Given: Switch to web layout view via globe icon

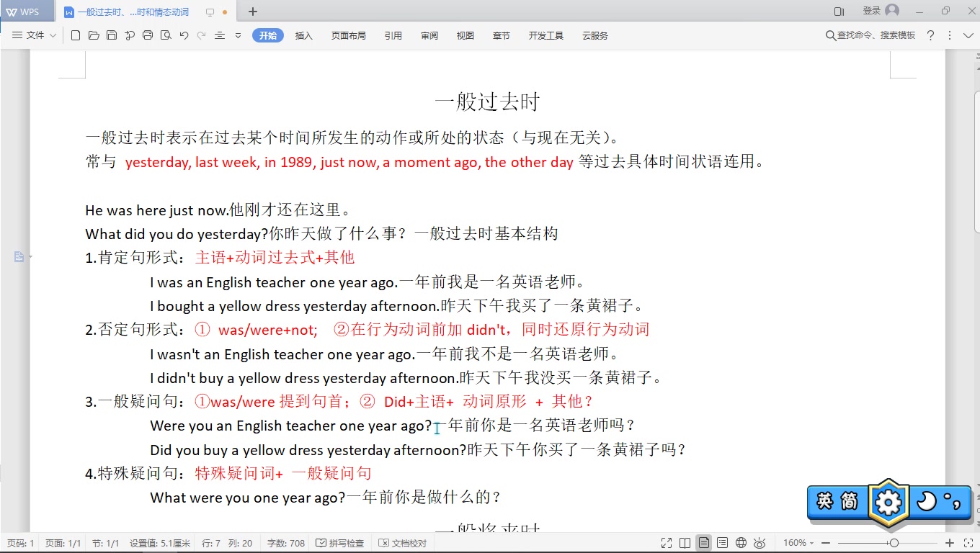Looking at the screenshot, I should 741,543.
